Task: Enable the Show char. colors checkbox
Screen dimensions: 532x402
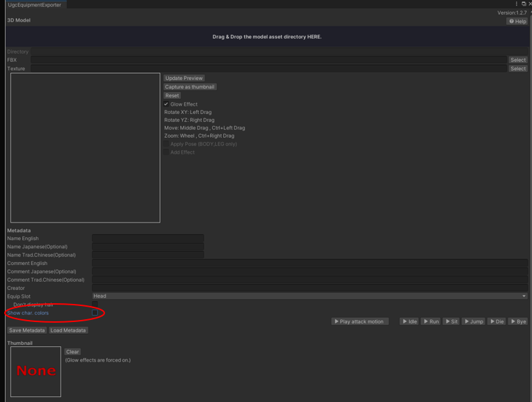Action: click(x=95, y=313)
